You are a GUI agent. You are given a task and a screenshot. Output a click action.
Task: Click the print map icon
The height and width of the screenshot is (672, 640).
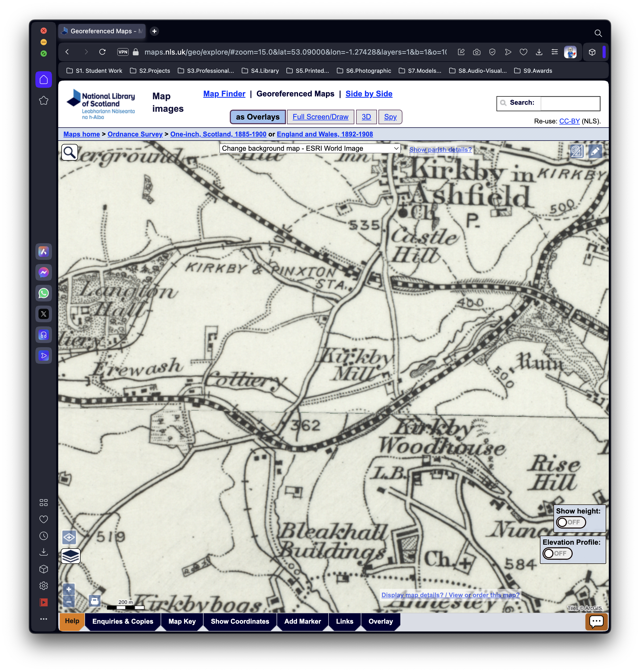(x=95, y=601)
